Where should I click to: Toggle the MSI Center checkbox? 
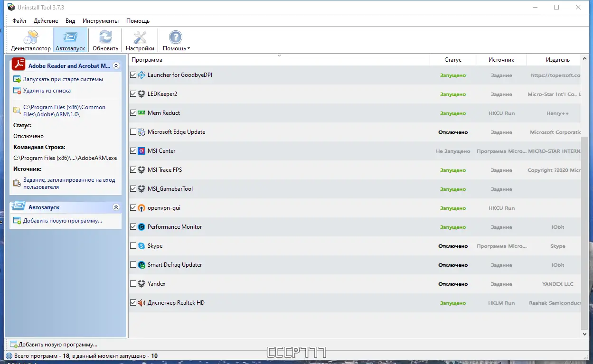[x=133, y=151]
